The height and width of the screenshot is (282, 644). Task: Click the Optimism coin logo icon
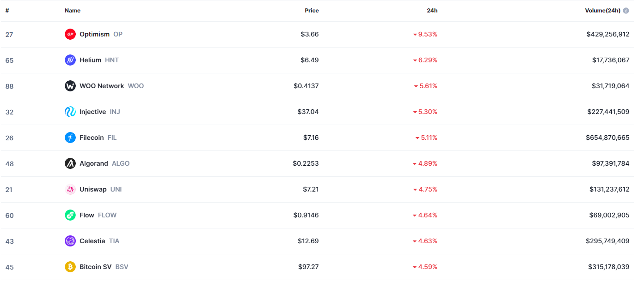[x=70, y=34]
